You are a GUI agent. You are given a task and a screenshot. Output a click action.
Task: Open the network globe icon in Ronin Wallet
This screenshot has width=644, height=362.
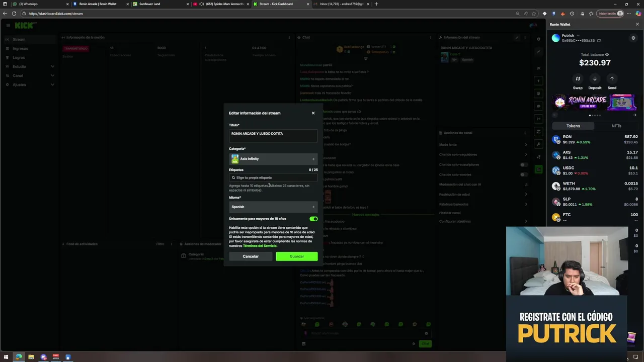tap(633, 38)
